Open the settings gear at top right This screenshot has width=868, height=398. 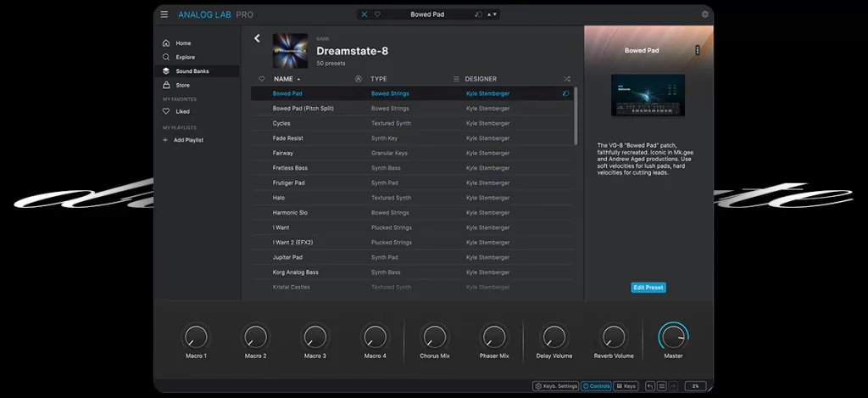704,14
